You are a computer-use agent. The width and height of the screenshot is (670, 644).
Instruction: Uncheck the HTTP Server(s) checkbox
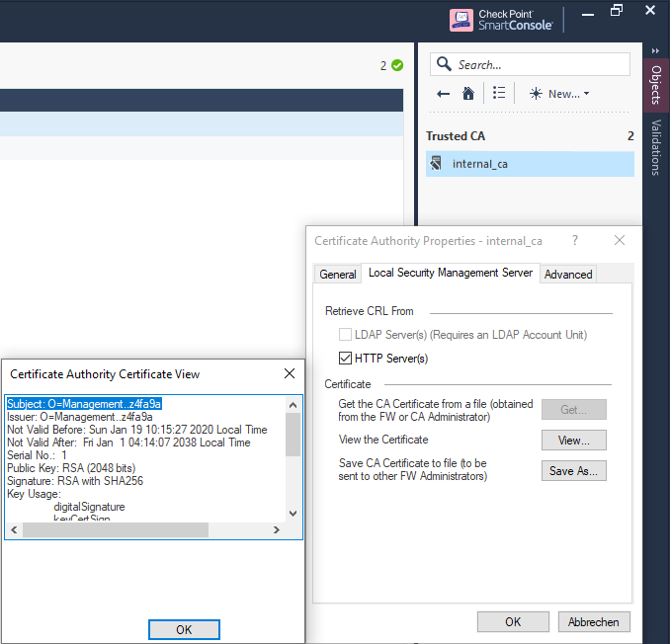click(346, 359)
